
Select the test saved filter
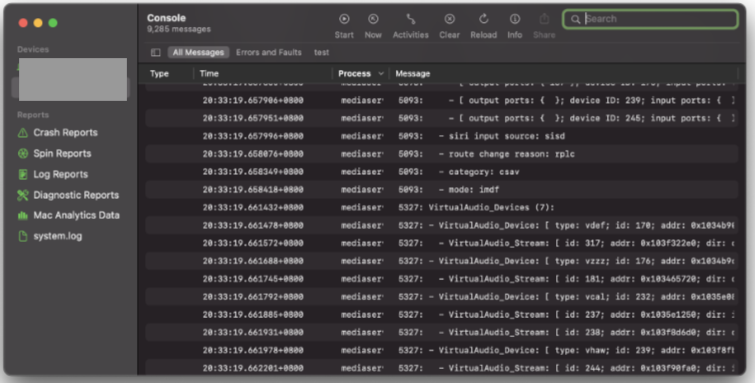(x=322, y=52)
